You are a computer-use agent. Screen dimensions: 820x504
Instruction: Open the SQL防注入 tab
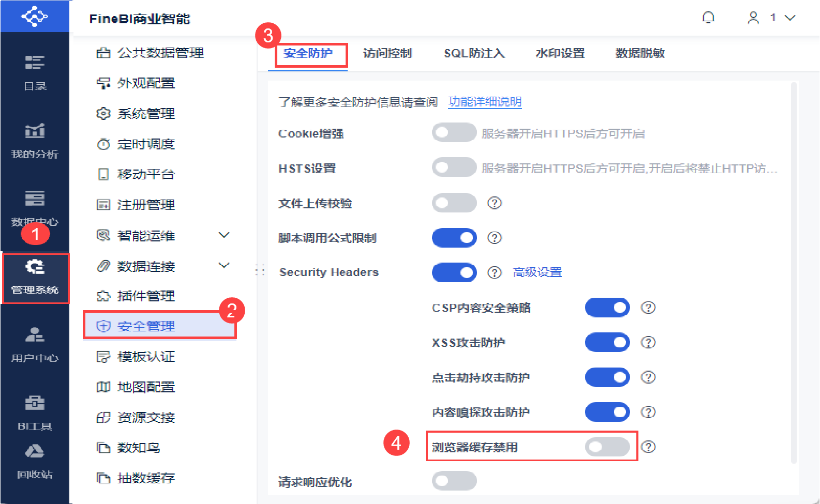(x=474, y=53)
